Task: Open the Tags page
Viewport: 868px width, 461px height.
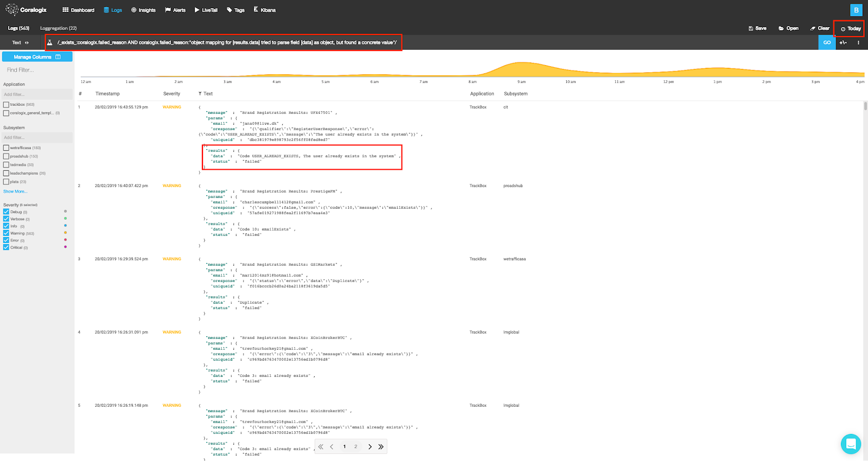Action: pyautogui.click(x=235, y=10)
